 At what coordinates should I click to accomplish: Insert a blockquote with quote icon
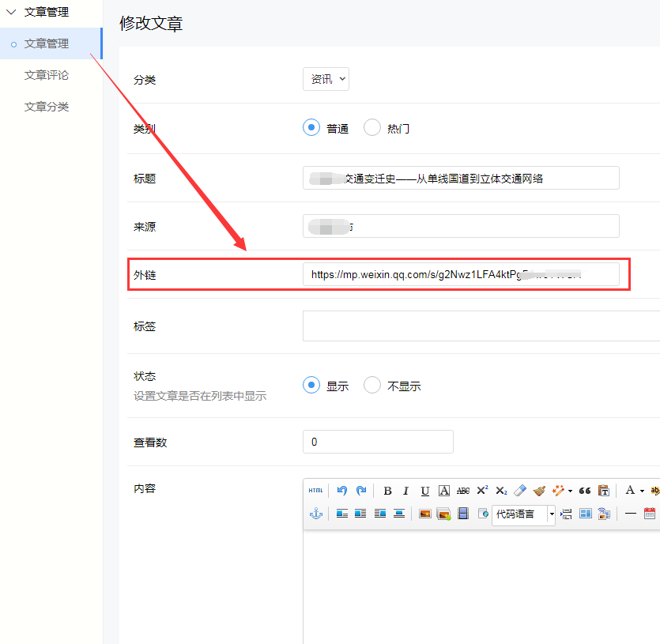pos(585,490)
